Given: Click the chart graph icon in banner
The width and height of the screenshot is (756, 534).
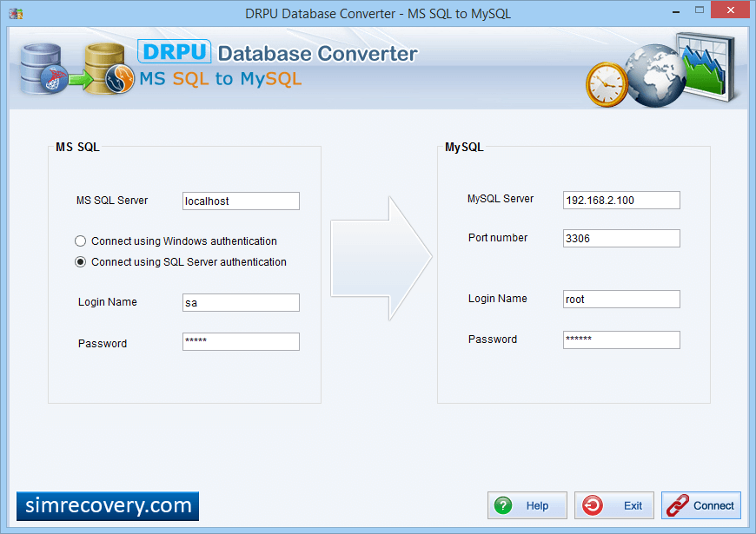Looking at the screenshot, I should pos(706,67).
